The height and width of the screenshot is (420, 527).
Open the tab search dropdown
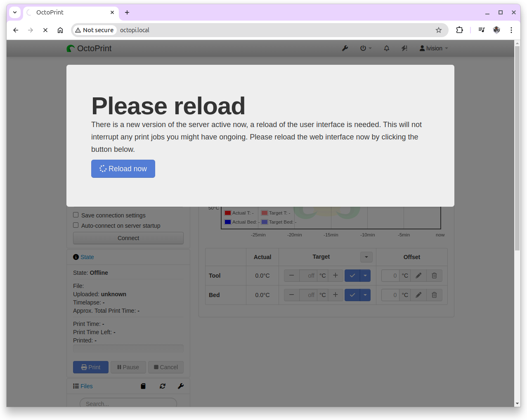tap(15, 12)
